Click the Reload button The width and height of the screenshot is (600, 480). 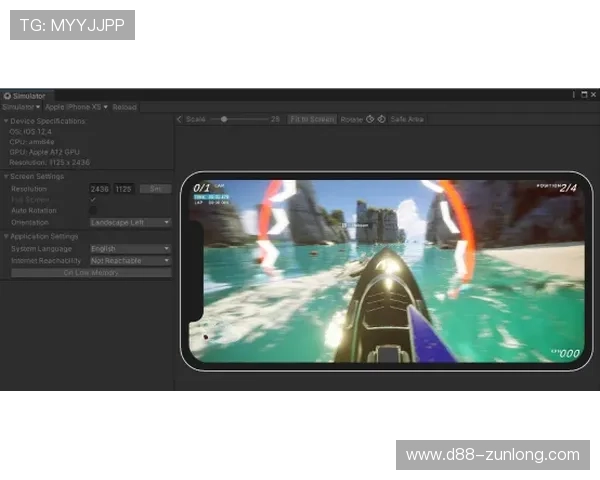click(x=125, y=107)
